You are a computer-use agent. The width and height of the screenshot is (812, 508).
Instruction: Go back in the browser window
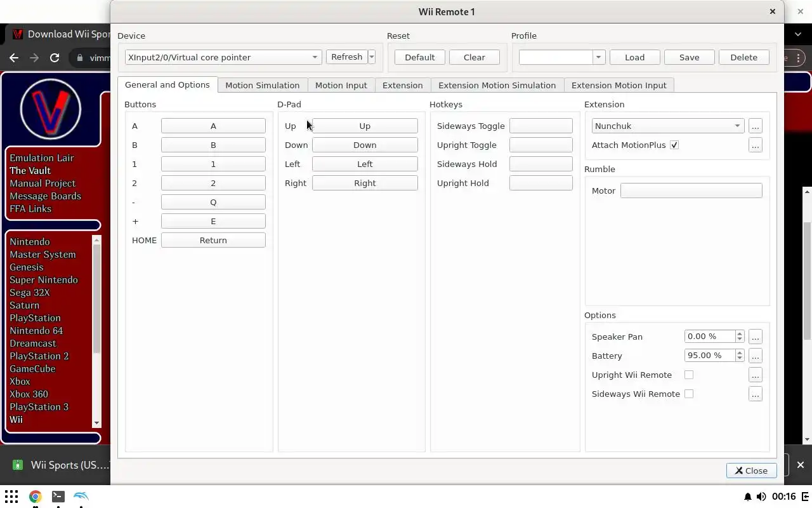(14, 58)
